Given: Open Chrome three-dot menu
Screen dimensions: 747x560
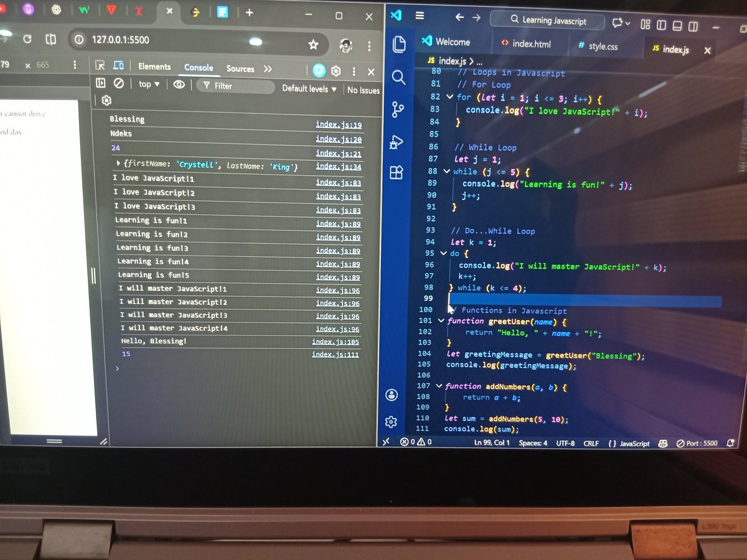Looking at the screenshot, I should [x=369, y=47].
